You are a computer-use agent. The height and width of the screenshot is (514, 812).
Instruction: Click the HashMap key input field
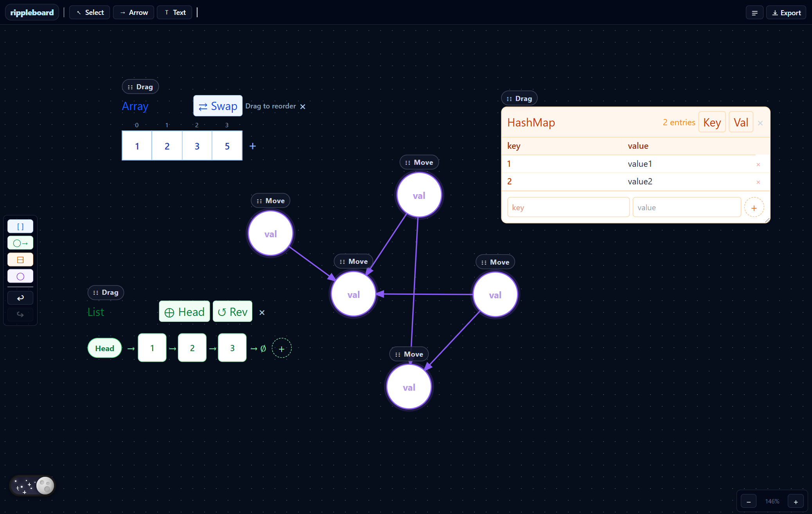click(x=568, y=207)
